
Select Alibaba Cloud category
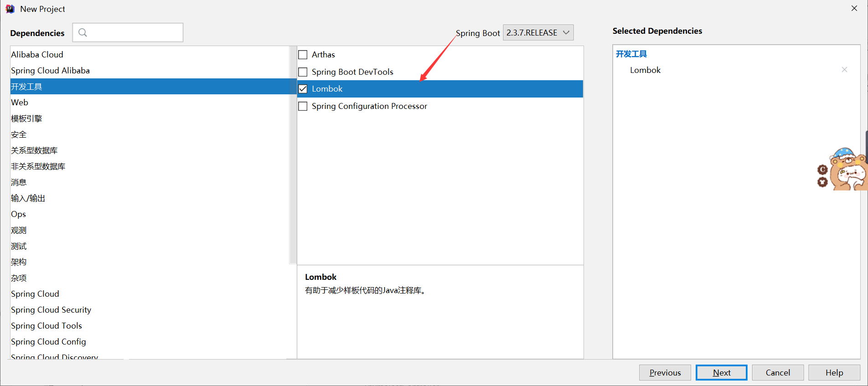click(150, 55)
